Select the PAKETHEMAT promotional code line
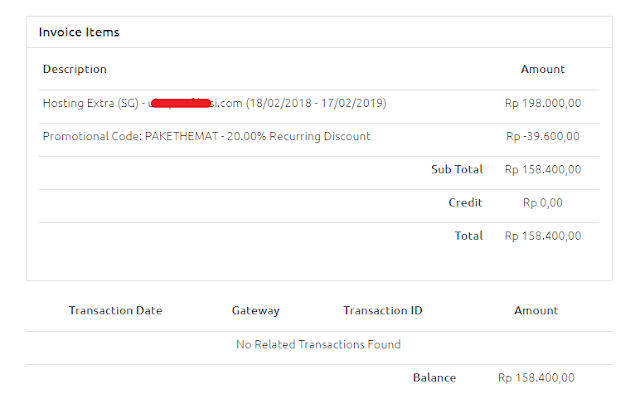Image resolution: width=640 pixels, height=404 pixels. [x=206, y=136]
